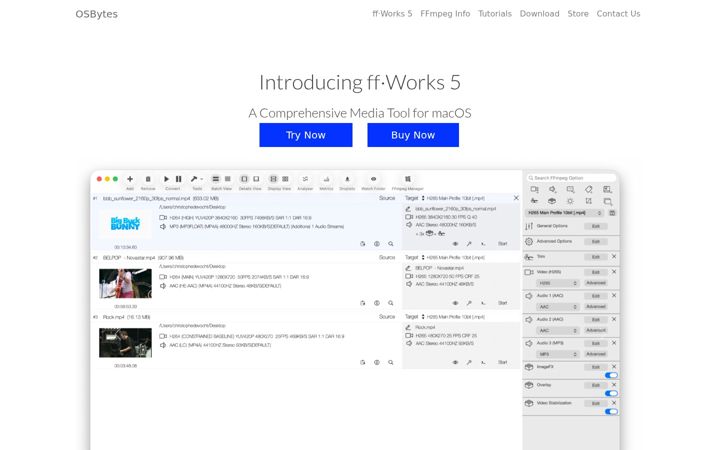The height and width of the screenshot is (450, 720).
Task: Open the H265 video codec dropdown
Action: [x=557, y=283]
